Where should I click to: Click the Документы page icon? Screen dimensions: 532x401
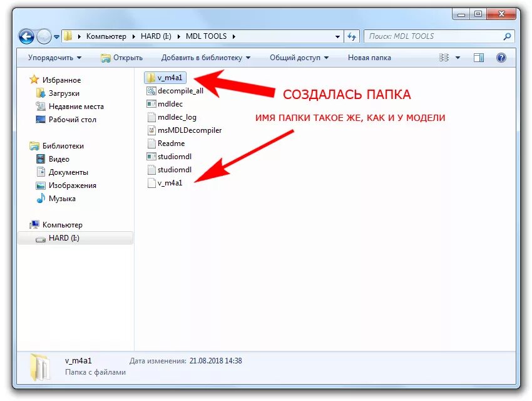(x=41, y=172)
